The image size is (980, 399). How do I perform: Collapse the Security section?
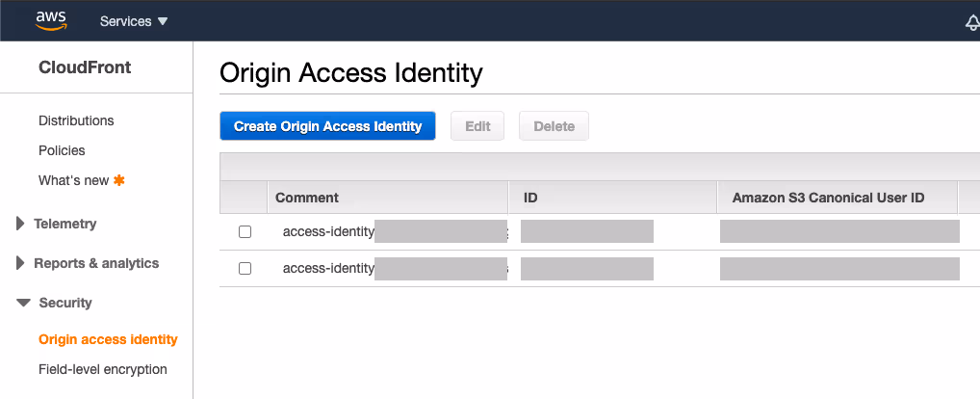54,303
